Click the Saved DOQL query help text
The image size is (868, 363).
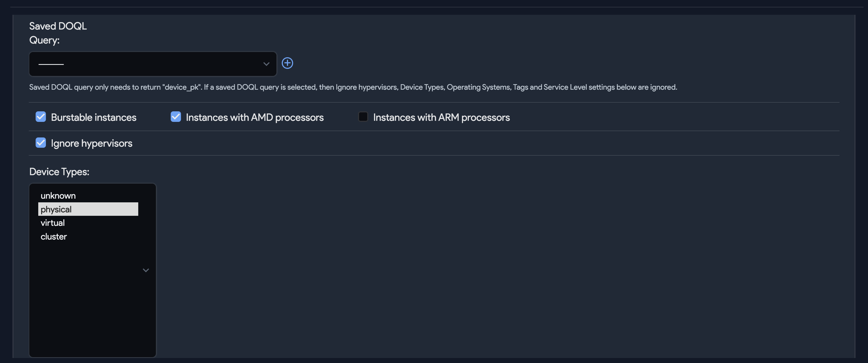[x=353, y=87]
